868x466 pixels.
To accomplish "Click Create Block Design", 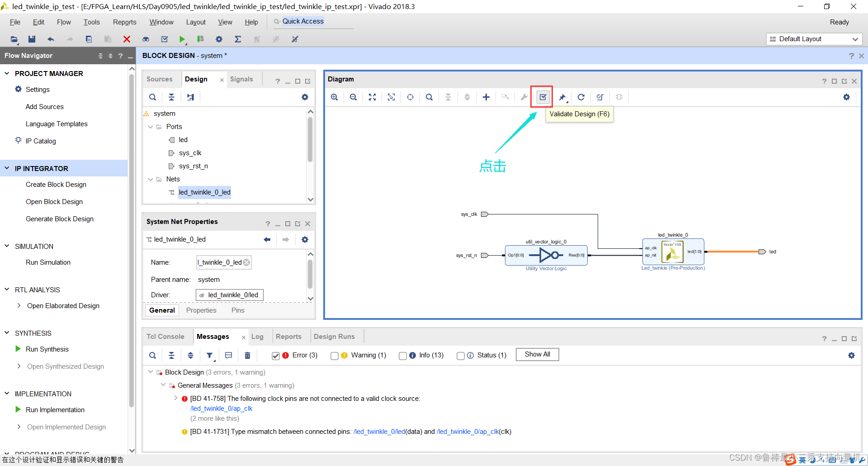I will (56, 185).
